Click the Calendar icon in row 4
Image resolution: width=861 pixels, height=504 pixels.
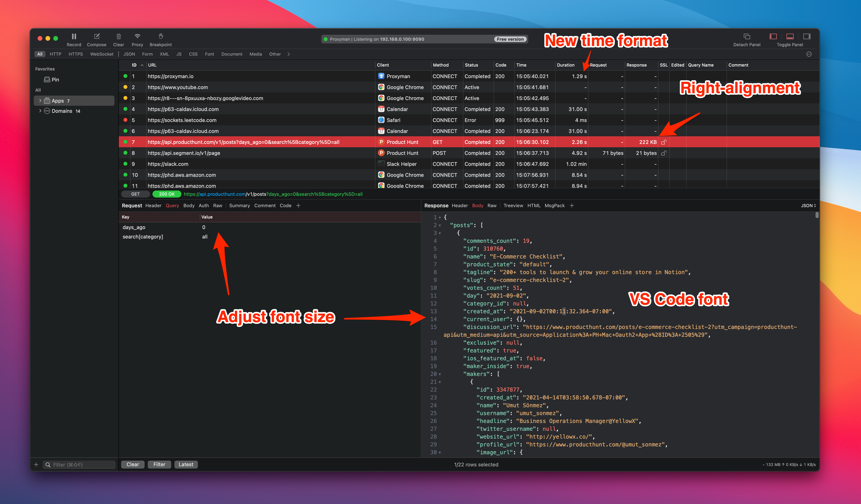381,109
